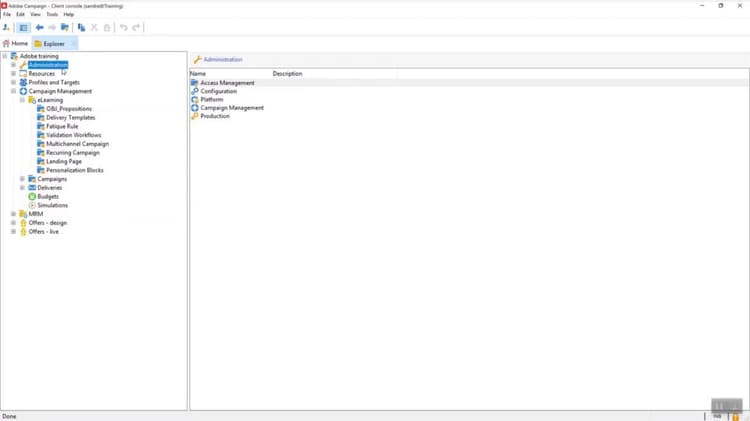Click the Campaigns folder icon in tree
750x421 pixels.
tap(32, 179)
